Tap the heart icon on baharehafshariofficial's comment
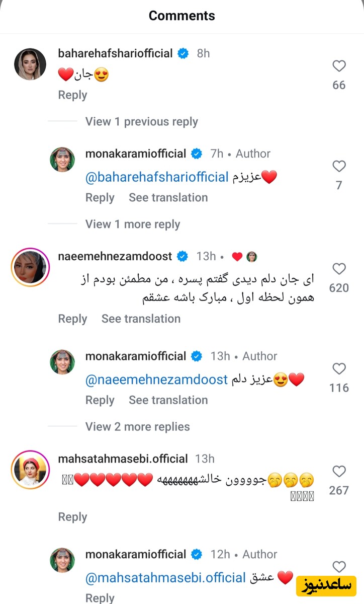The width and height of the screenshot is (364, 604). tap(339, 65)
